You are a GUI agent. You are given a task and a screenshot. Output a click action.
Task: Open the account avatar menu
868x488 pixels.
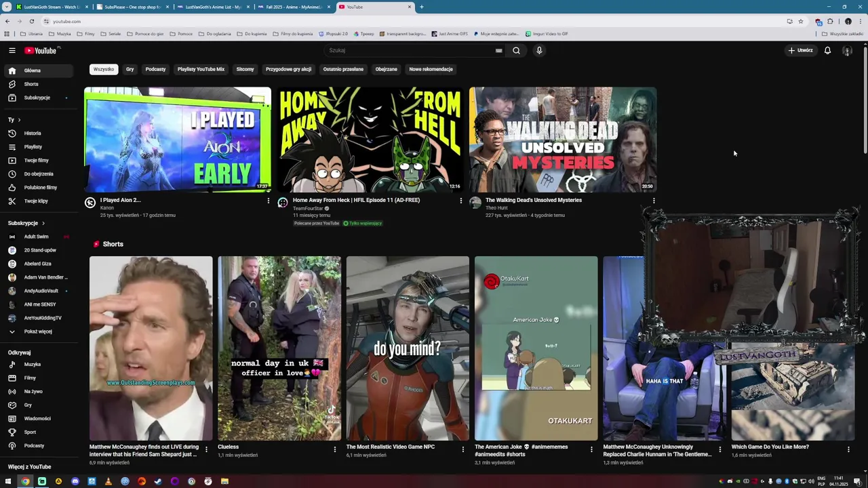tap(847, 50)
